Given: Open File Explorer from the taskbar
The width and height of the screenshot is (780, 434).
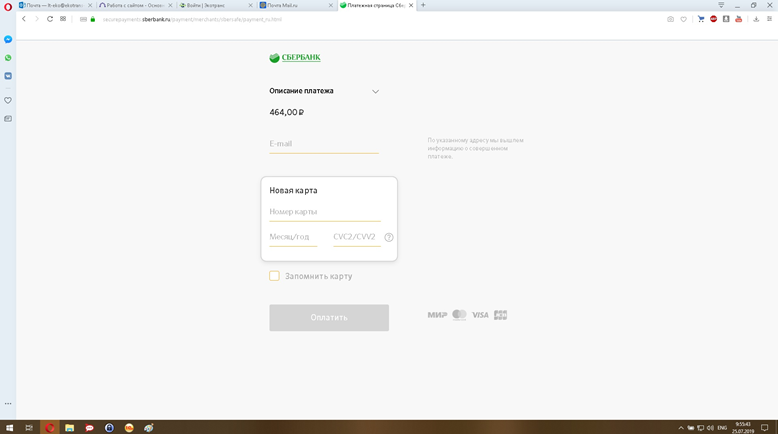Looking at the screenshot, I should (69, 428).
